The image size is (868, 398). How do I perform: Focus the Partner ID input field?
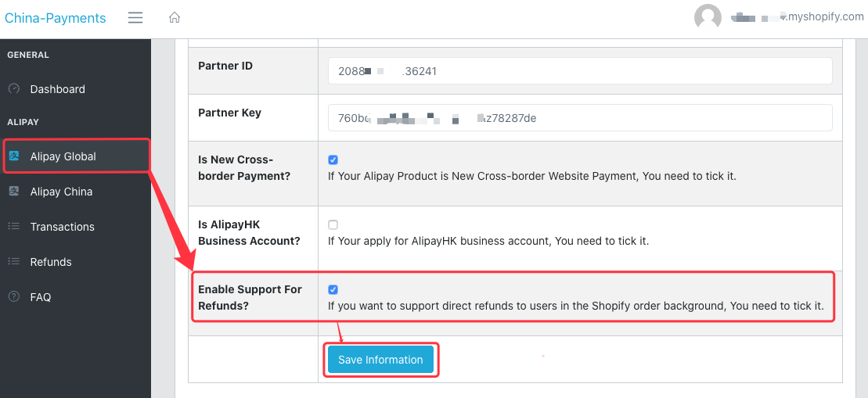580,70
